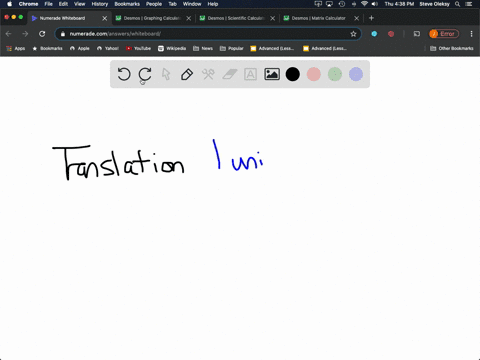The height and width of the screenshot is (360, 480).
Task: Open the Apps bookmark shortcut
Action: pyautogui.click(x=16, y=48)
